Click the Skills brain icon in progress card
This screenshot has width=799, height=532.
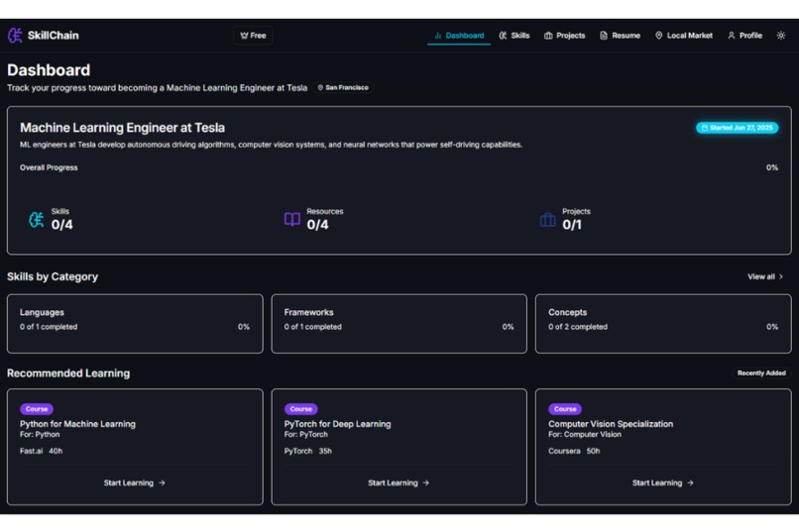[x=36, y=219]
